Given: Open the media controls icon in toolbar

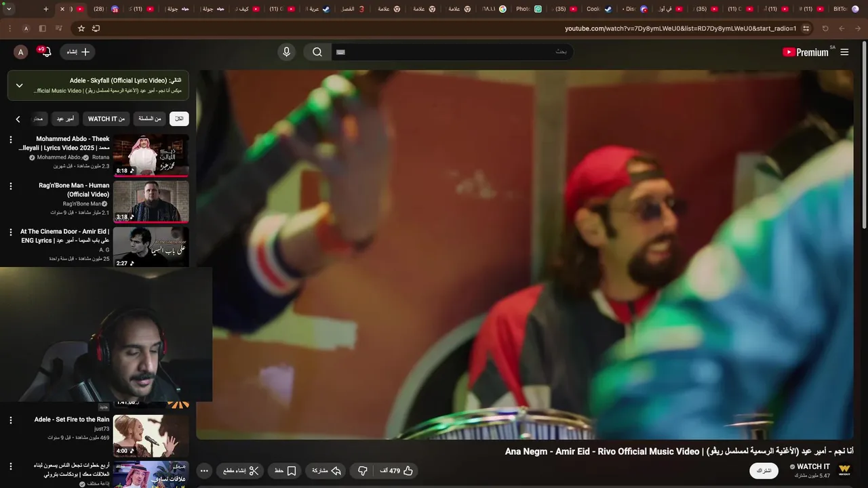Looking at the screenshot, I should [58, 28].
